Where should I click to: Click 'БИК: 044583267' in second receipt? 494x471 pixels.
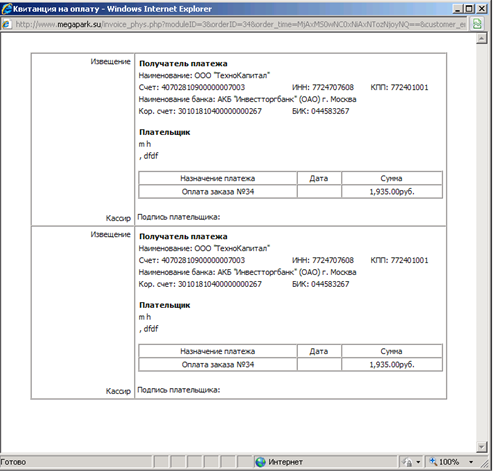pyautogui.click(x=321, y=284)
